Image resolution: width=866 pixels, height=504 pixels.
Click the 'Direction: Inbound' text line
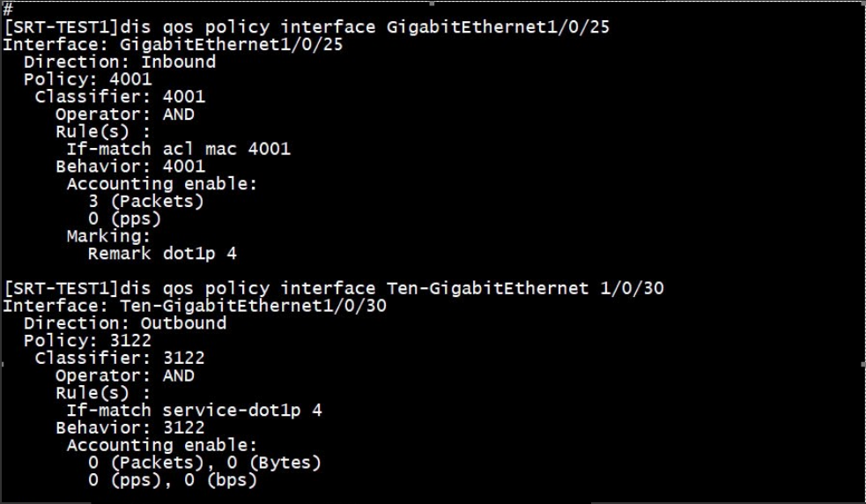(120, 62)
